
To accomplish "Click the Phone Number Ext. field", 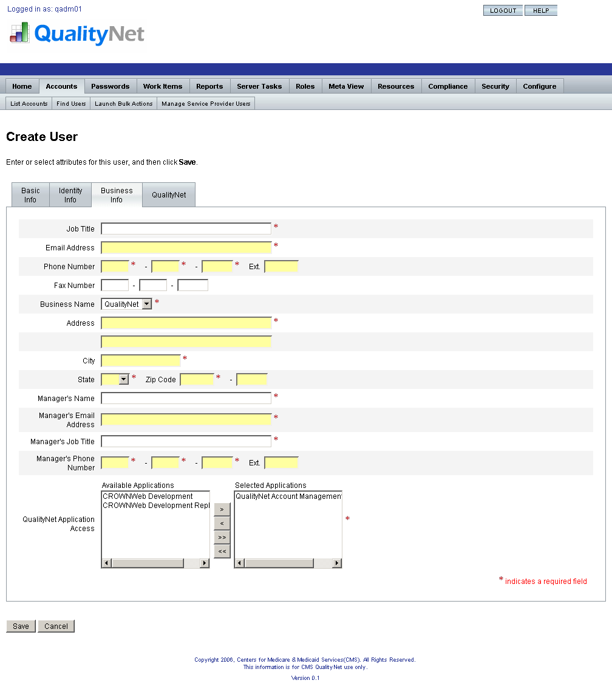I will click(282, 267).
